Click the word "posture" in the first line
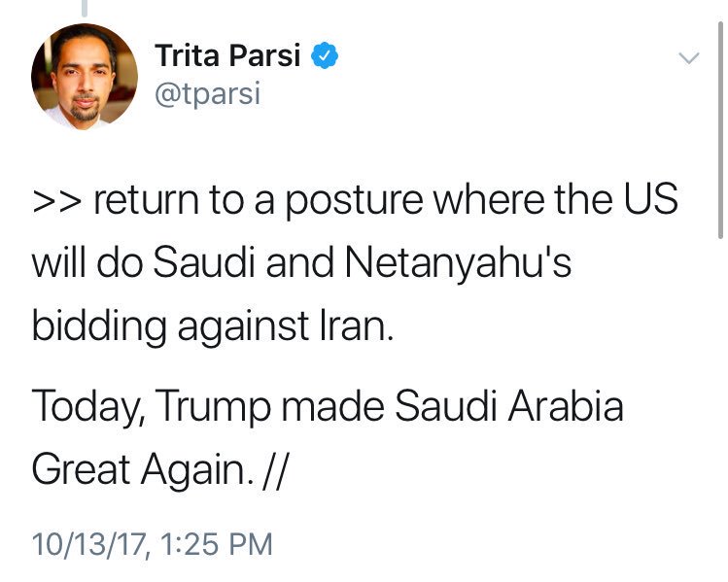This screenshot has height=582, width=728. tap(354, 202)
